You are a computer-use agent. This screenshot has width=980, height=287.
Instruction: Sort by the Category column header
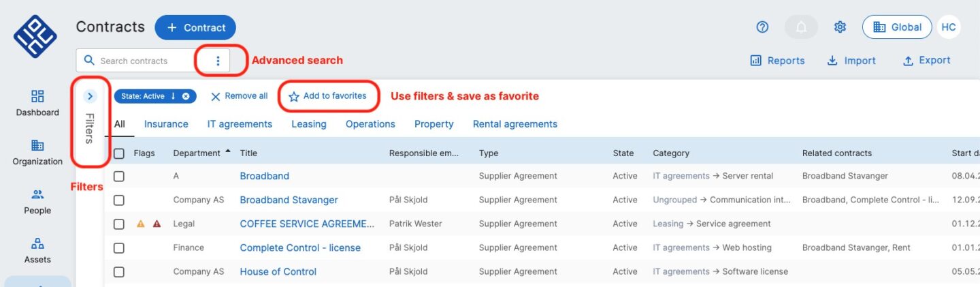coord(671,153)
